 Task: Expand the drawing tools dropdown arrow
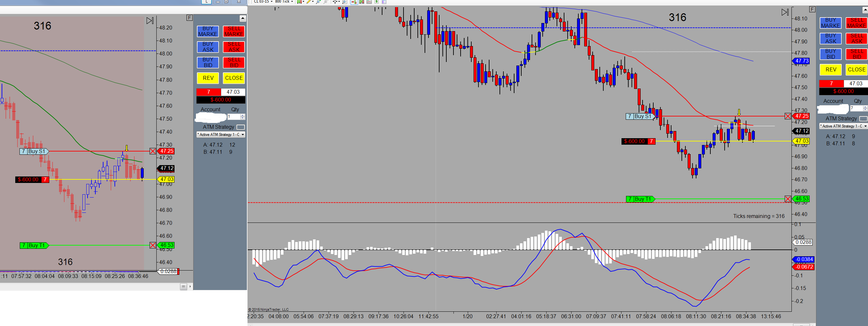[313, 2]
